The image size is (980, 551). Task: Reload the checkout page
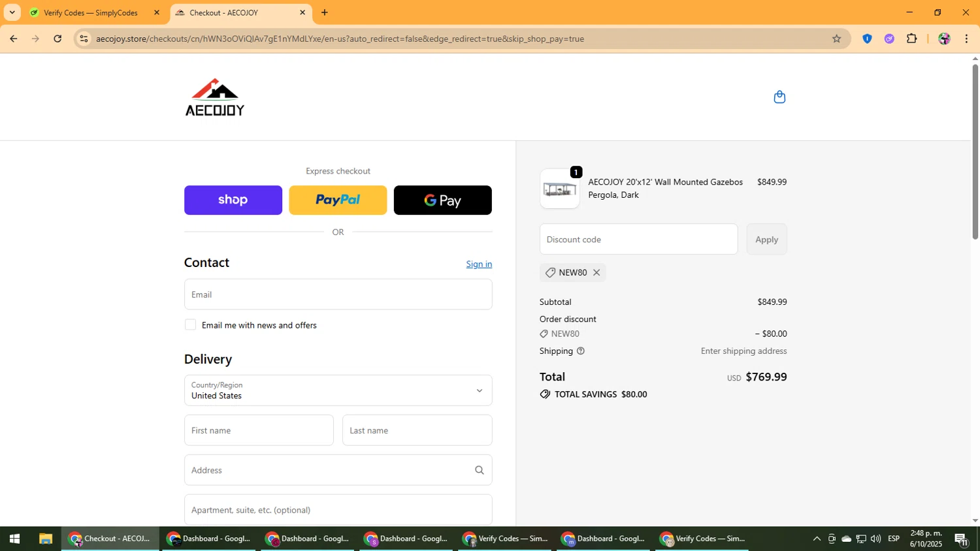coord(57,39)
